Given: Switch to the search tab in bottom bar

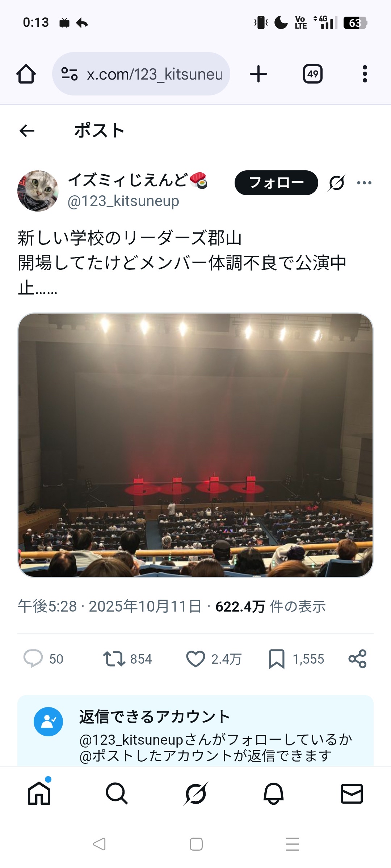Looking at the screenshot, I should click(x=117, y=794).
